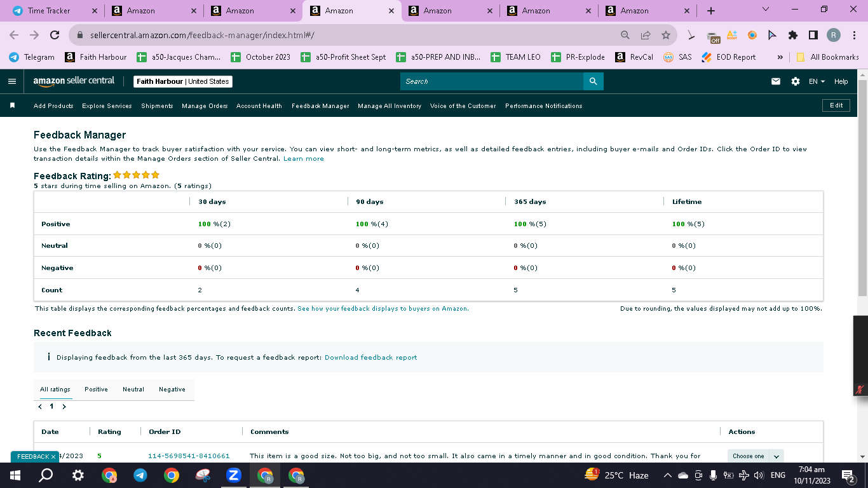
Task: Click the Windows Start button
Action: click(x=15, y=475)
